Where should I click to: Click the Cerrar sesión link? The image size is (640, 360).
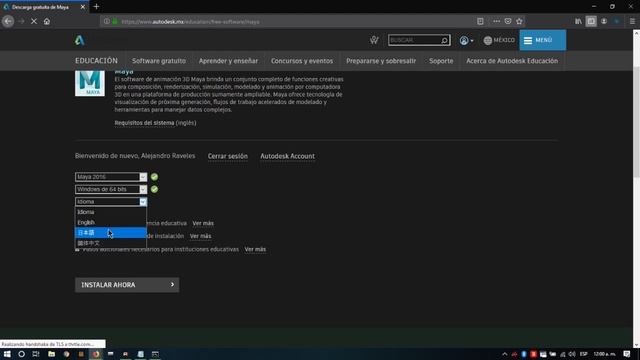[x=227, y=156]
